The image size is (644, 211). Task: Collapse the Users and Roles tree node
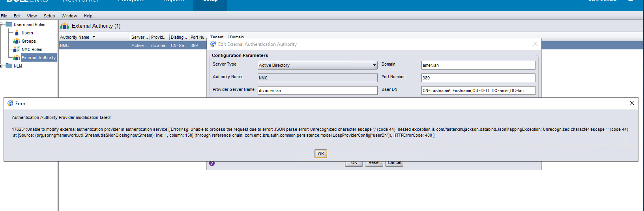2,24
